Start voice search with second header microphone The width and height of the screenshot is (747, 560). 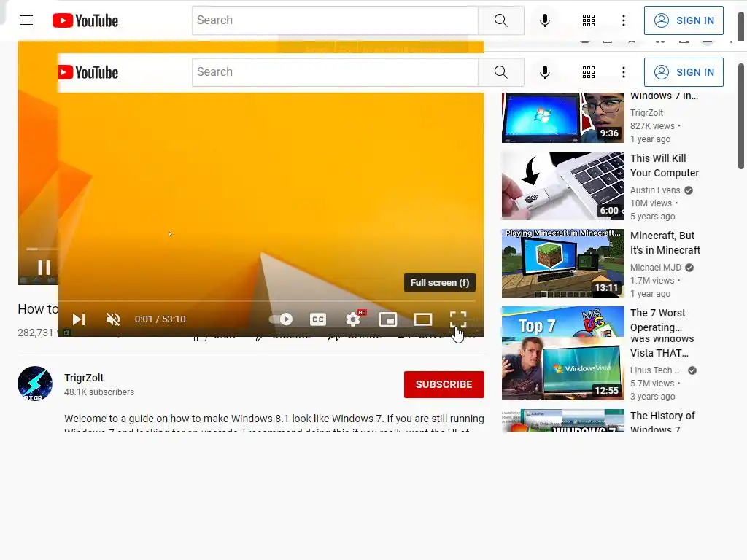545,72
